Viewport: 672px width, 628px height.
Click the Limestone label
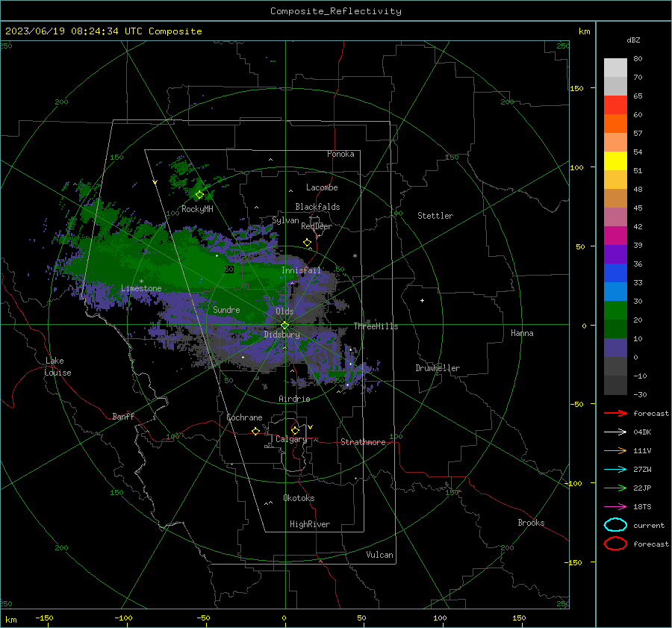[x=141, y=288]
